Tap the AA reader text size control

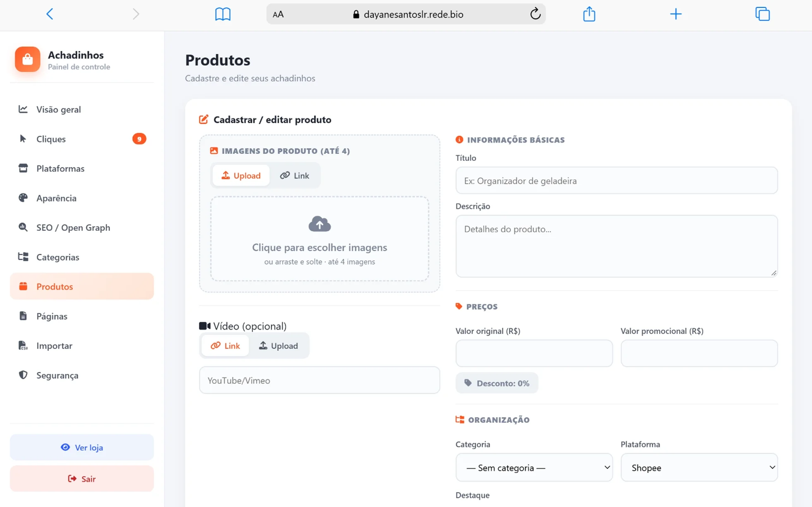[x=278, y=14]
